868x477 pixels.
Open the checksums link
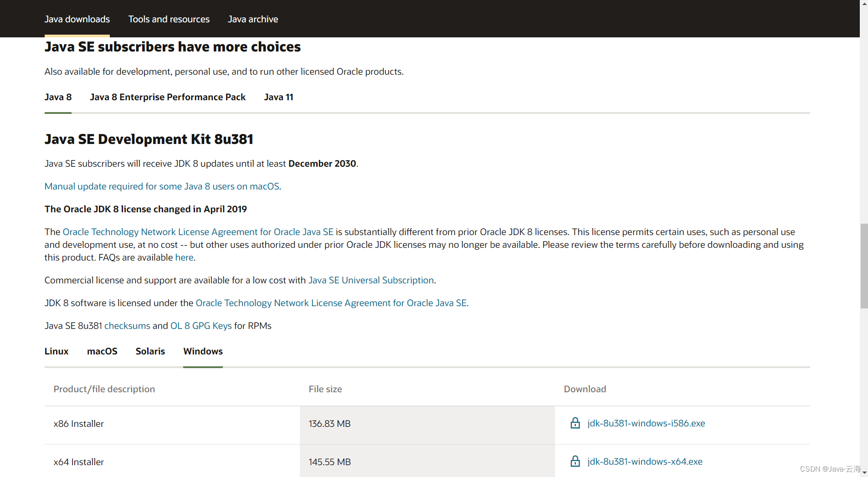[x=127, y=326]
